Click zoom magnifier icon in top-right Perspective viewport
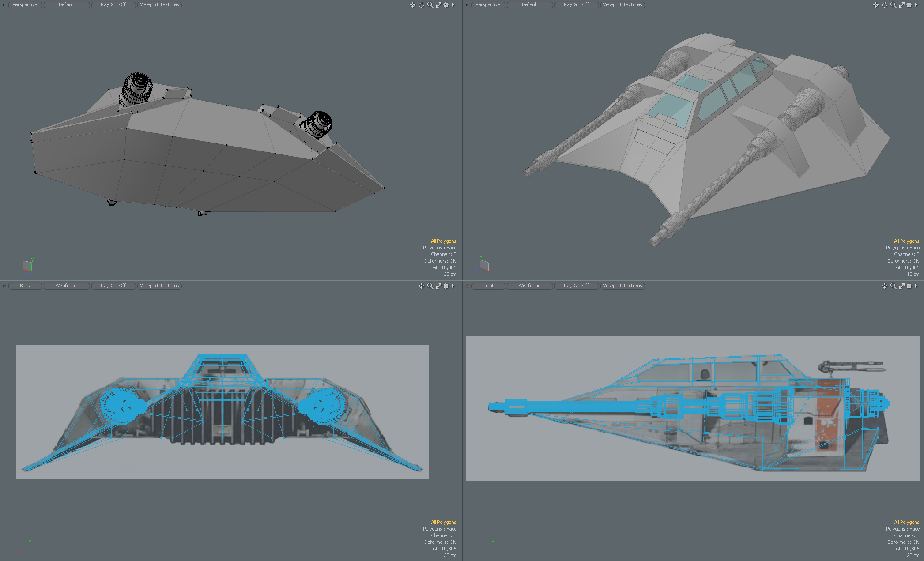924x561 pixels. click(893, 5)
